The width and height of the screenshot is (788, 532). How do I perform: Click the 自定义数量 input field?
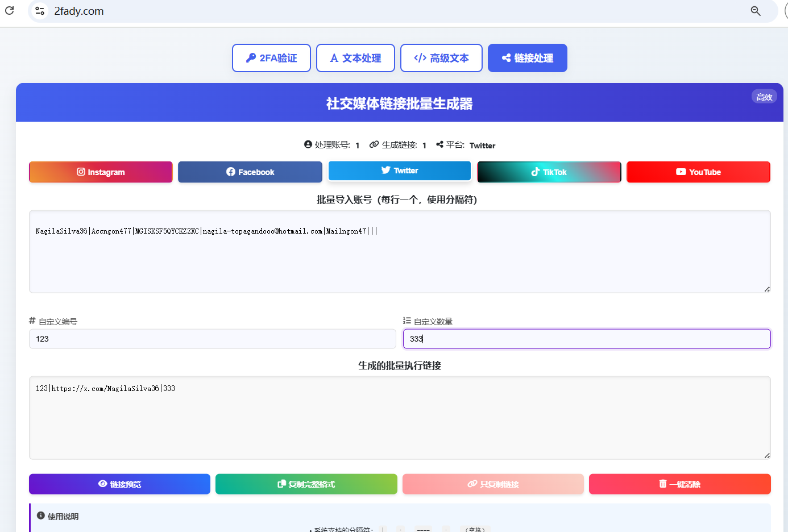tap(587, 339)
